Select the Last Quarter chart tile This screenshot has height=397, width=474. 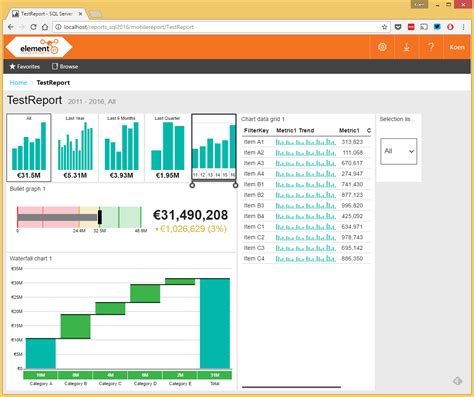pos(167,148)
